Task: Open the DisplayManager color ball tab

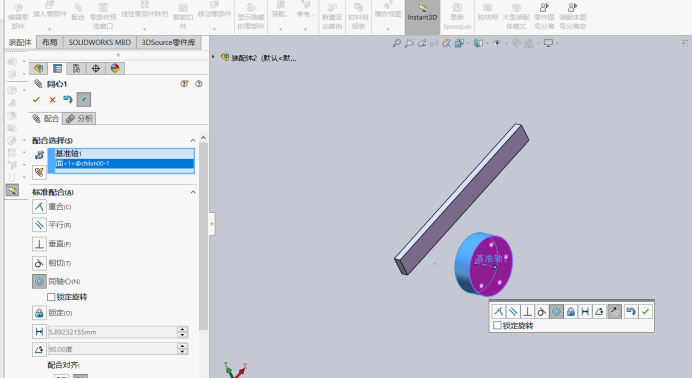Action: 115,68
